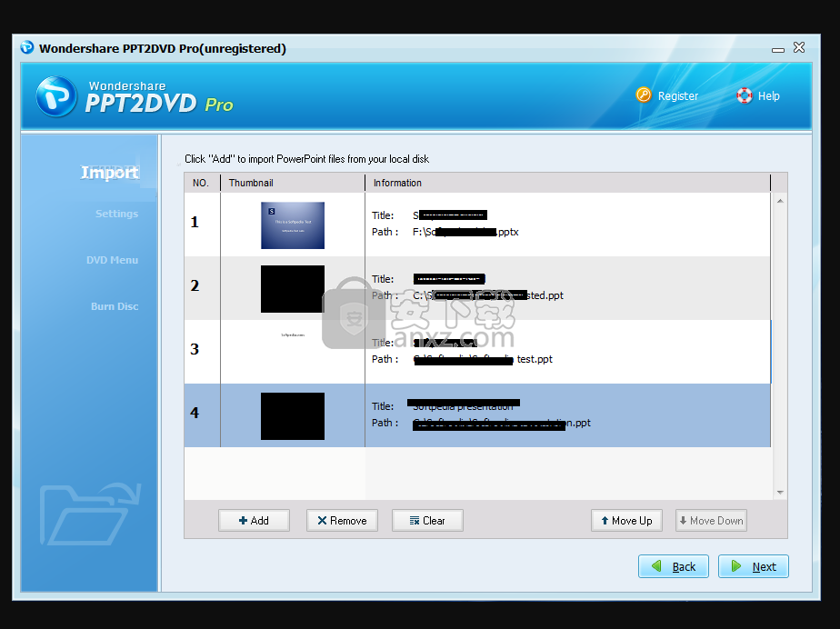Click the list scrollbar down arrow

point(780,492)
